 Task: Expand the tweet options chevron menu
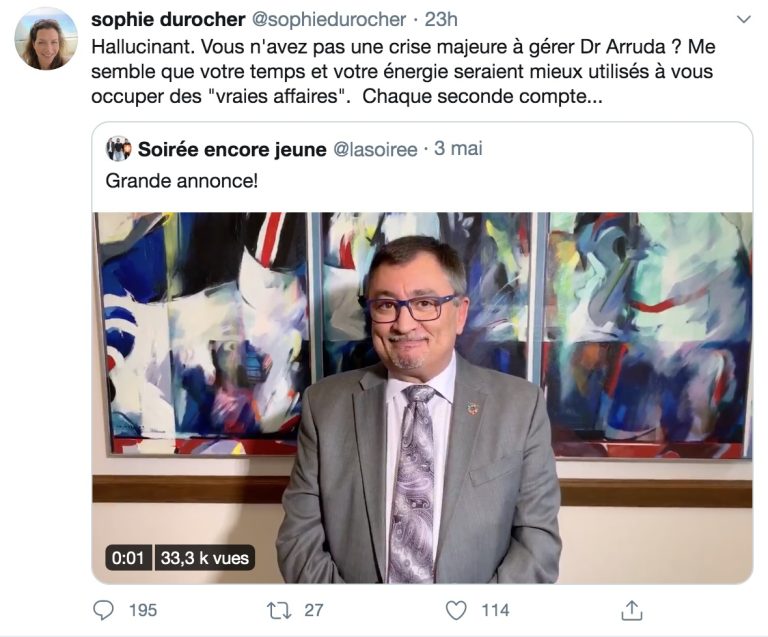point(744,20)
